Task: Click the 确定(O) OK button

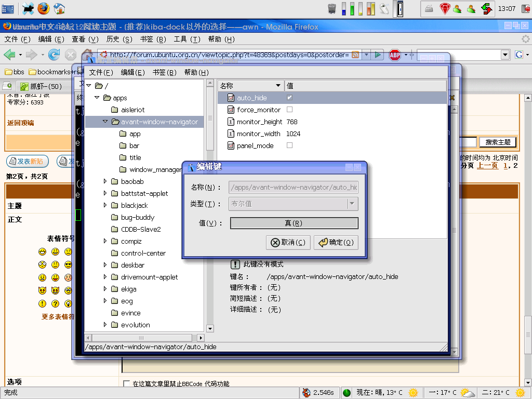Action: click(336, 243)
